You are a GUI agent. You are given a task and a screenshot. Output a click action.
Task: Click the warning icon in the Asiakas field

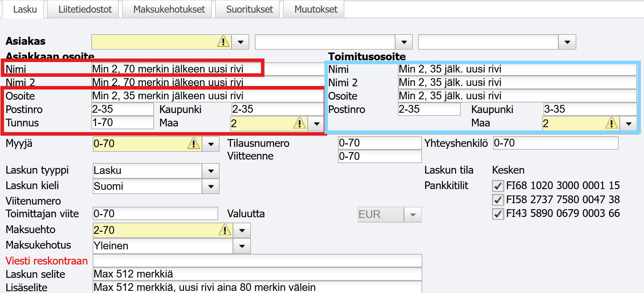[x=223, y=42]
